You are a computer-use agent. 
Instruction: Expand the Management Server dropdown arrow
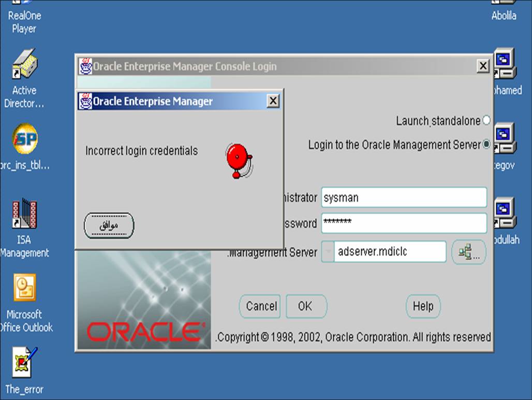[x=328, y=252]
